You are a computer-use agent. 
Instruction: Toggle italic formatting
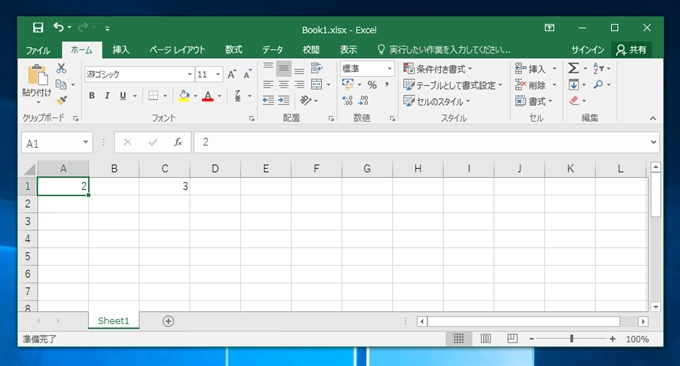pos(107,95)
